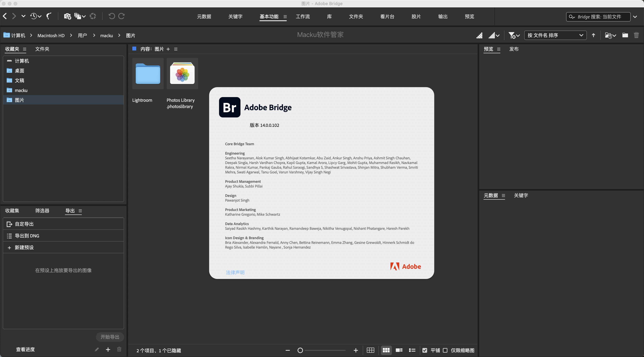Switch to 看片台 workspace
Image resolution: width=644 pixels, height=357 pixels.
pos(387,16)
